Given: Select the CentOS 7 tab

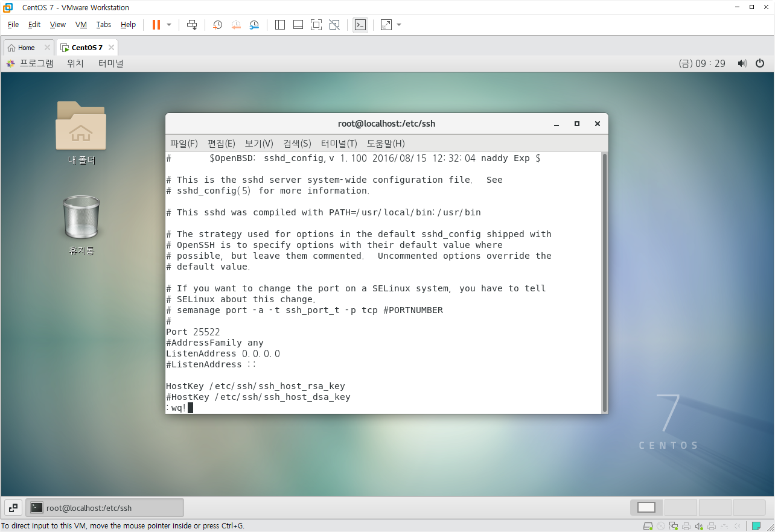Looking at the screenshot, I should click(86, 48).
